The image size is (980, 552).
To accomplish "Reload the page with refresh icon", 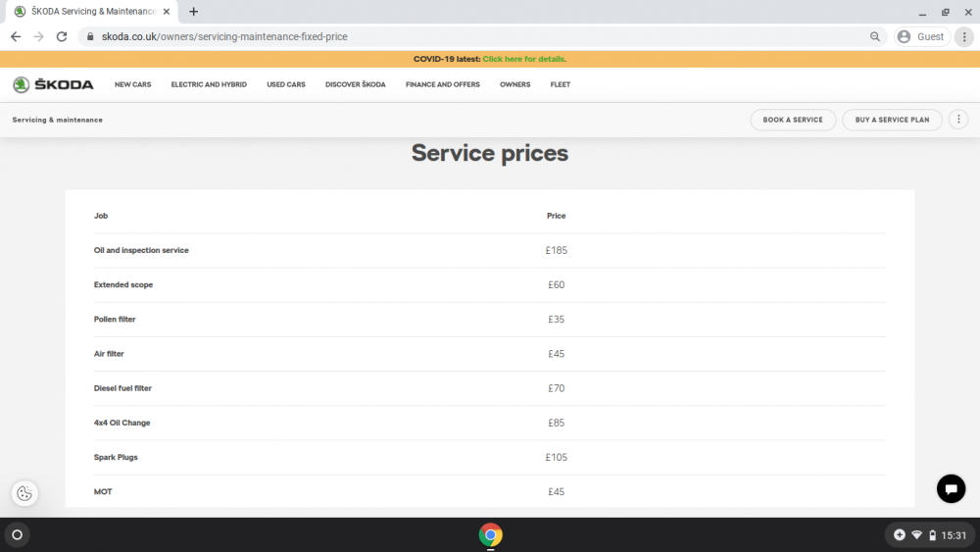I will [61, 37].
